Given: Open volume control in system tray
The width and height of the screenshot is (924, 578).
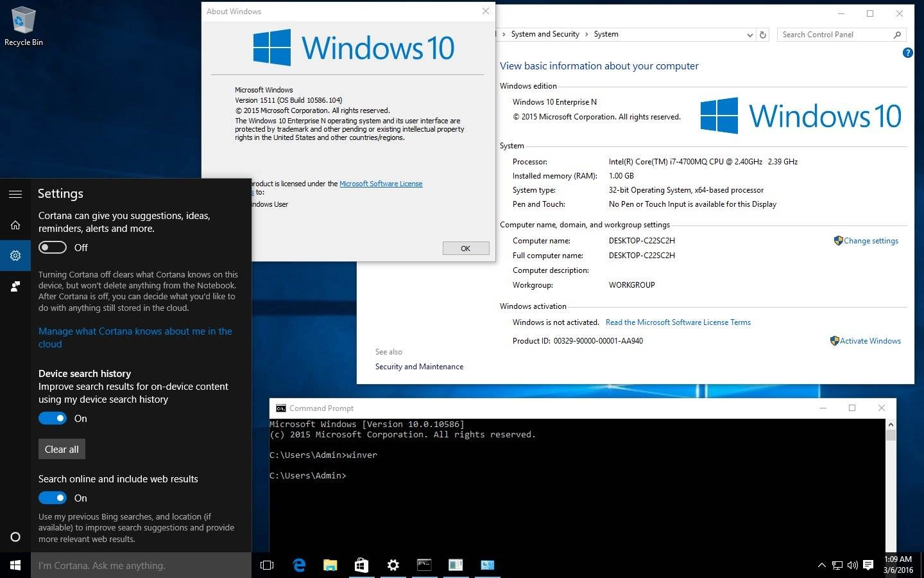Looking at the screenshot, I should (x=853, y=565).
